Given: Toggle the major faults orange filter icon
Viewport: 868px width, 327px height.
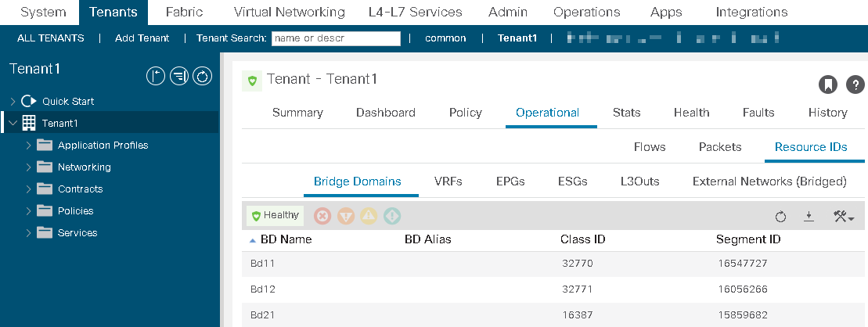Looking at the screenshot, I should click(x=345, y=216).
